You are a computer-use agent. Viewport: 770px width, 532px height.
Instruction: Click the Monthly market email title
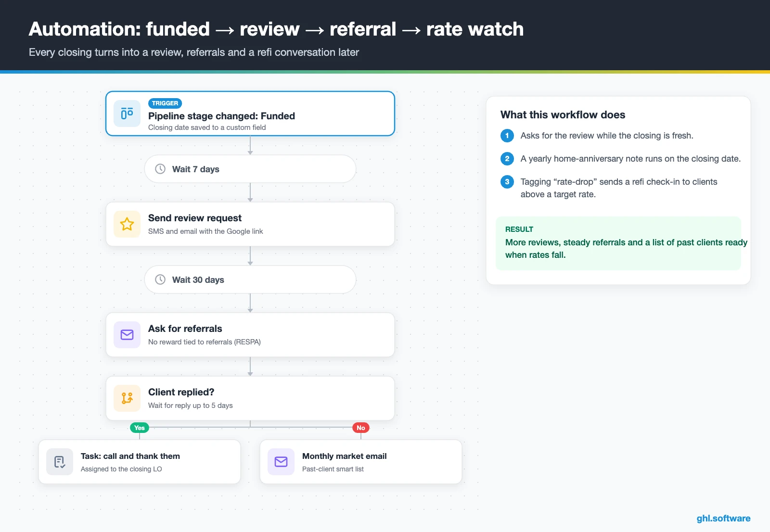[345, 456]
